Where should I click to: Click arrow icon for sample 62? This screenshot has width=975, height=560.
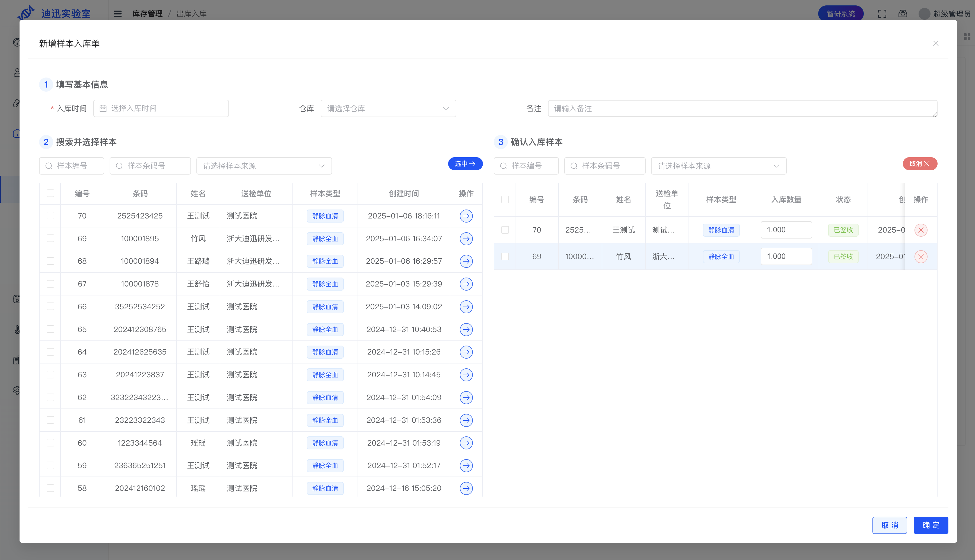pos(466,397)
